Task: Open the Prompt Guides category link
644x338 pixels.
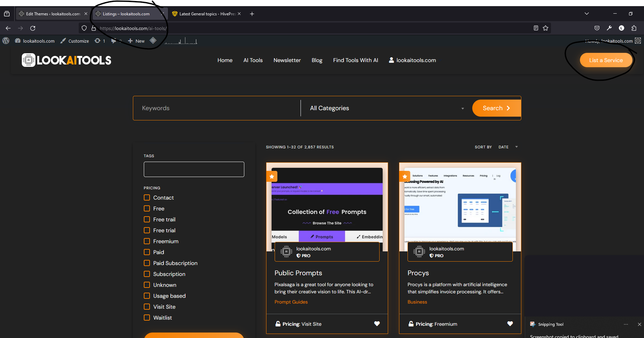Action: 291,302
